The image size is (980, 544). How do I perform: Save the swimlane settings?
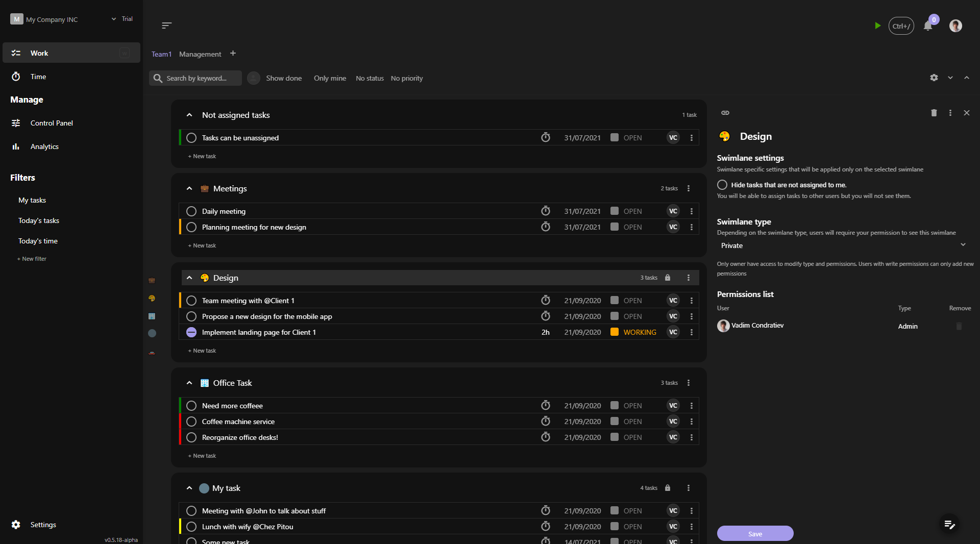(755, 534)
